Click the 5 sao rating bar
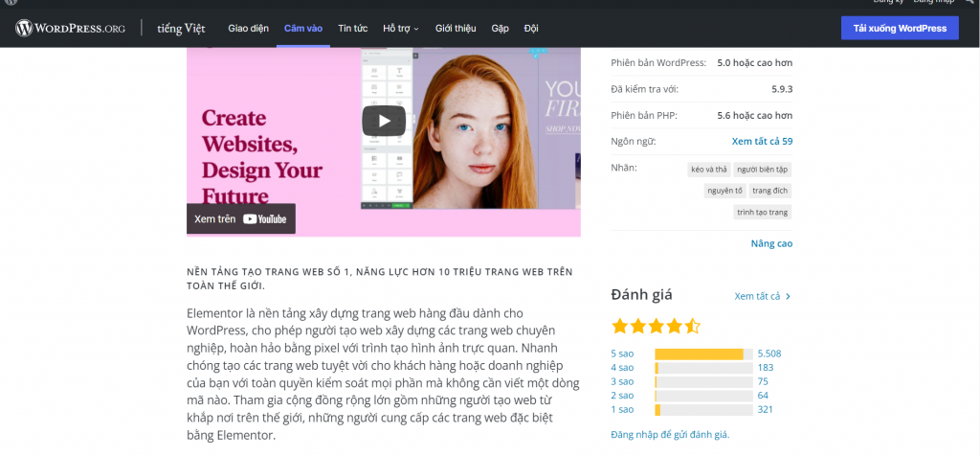Image resolution: width=980 pixels, height=456 pixels. (x=703, y=354)
